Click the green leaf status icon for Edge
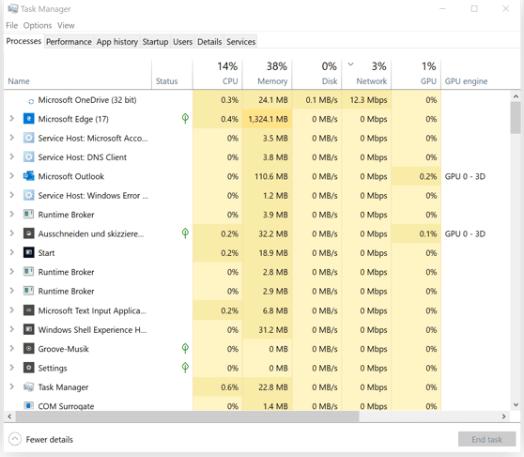524x457 pixels. 185,118
